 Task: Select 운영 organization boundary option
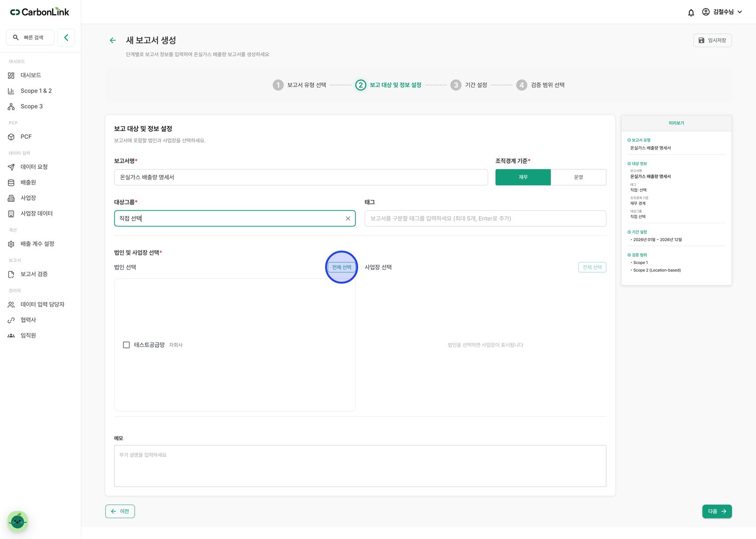point(578,177)
